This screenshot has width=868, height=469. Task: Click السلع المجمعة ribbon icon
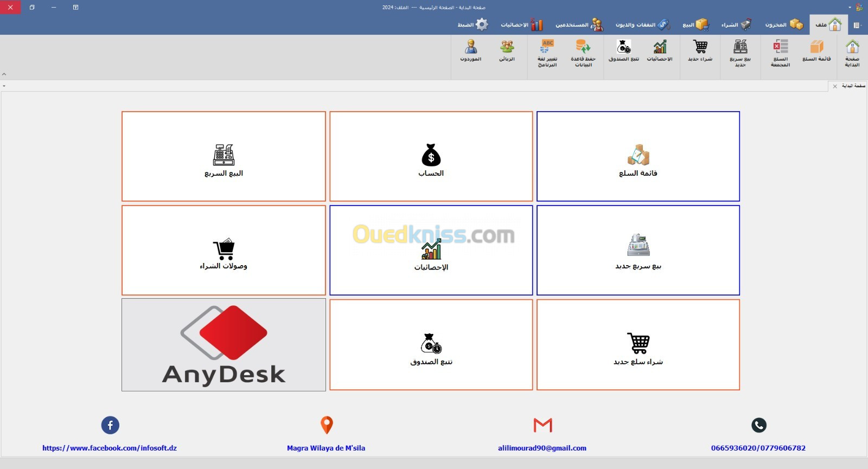pos(780,53)
